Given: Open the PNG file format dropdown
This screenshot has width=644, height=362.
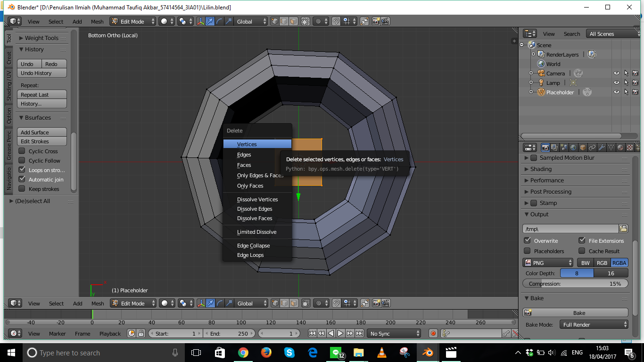Looking at the screenshot, I should click(x=548, y=263).
